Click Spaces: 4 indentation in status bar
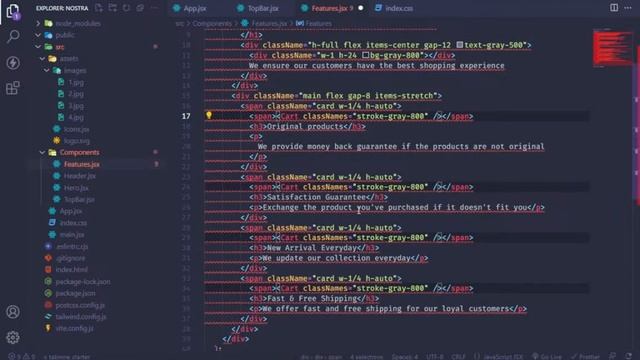The width and height of the screenshot is (640, 360). pos(405,356)
